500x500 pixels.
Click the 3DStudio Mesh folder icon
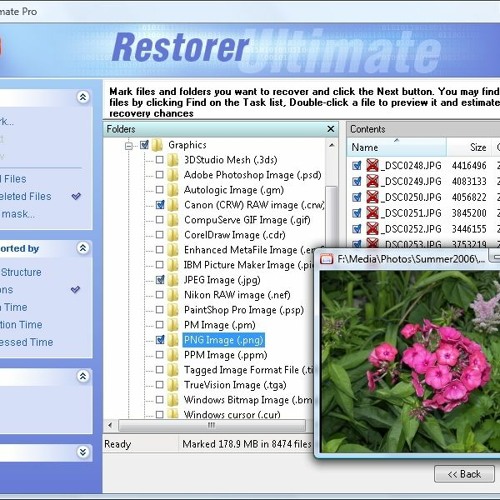click(173, 160)
